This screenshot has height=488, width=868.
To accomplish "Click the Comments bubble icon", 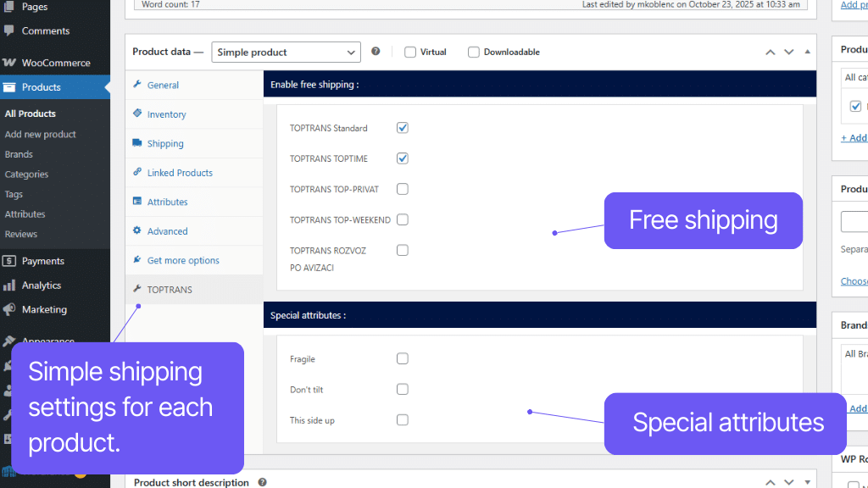I will pyautogui.click(x=8, y=30).
